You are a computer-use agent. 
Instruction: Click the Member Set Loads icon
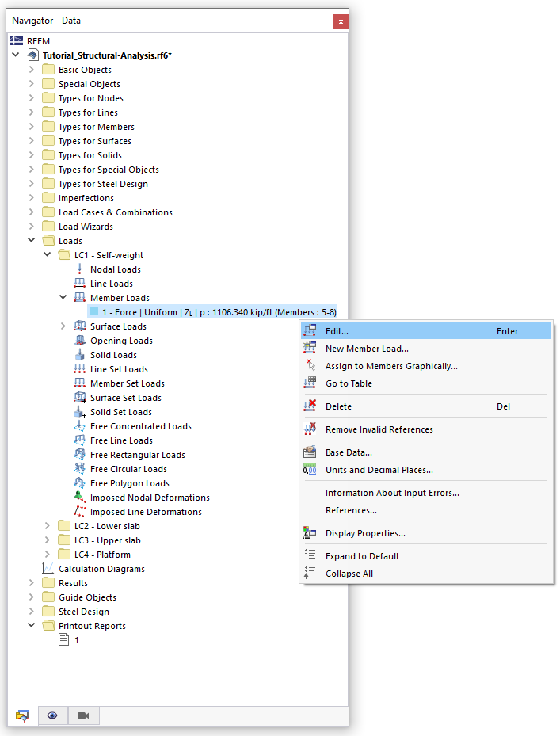(x=80, y=383)
